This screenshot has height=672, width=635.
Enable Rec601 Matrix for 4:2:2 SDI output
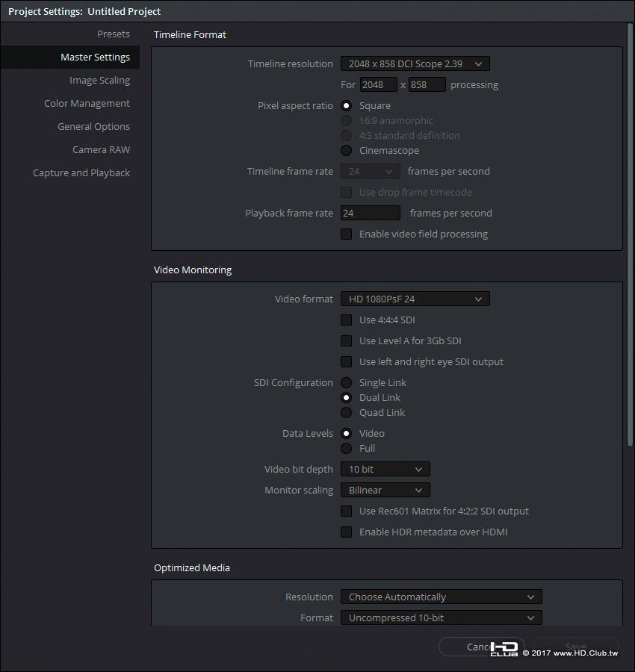click(x=346, y=511)
